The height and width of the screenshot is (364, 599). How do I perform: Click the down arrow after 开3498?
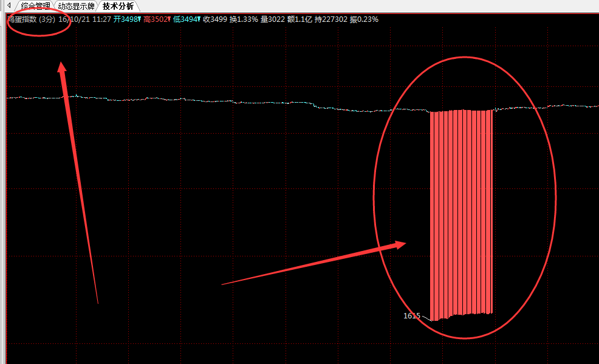point(139,19)
